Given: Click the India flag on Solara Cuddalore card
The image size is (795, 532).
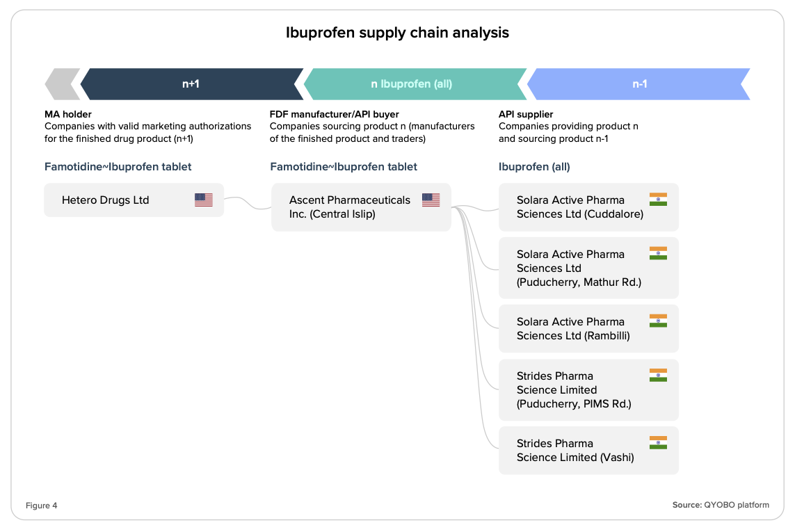Looking at the screenshot, I should click(x=658, y=200).
